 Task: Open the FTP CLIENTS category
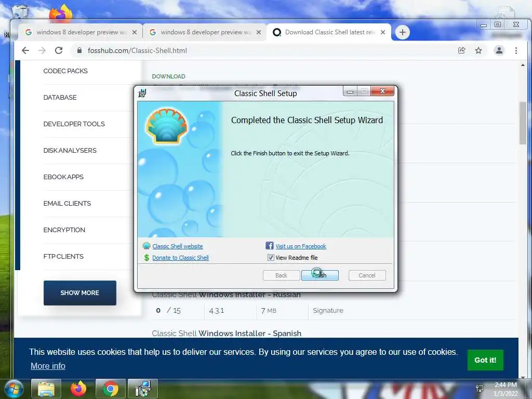click(x=63, y=256)
